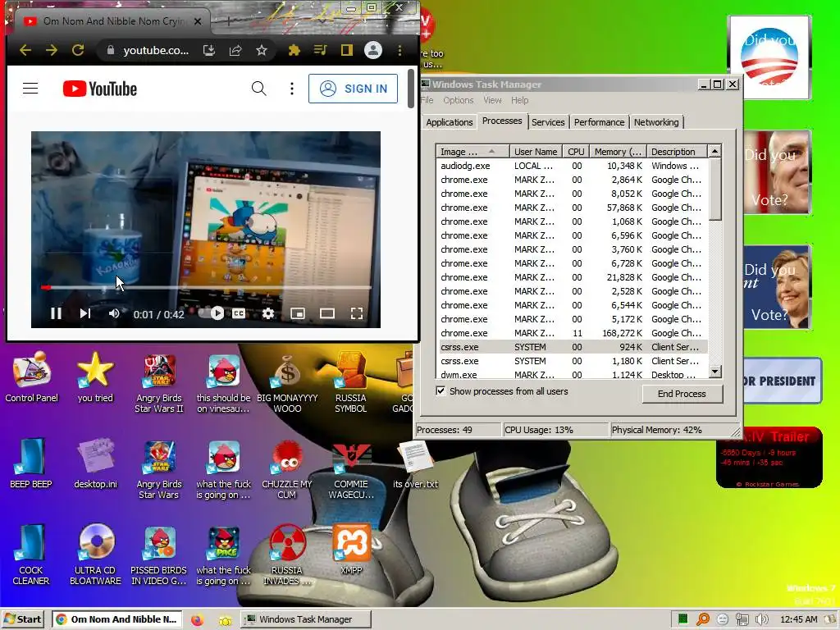The height and width of the screenshot is (630, 840).
Task: Open YouTube hamburger guide menu
Action: 30,89
